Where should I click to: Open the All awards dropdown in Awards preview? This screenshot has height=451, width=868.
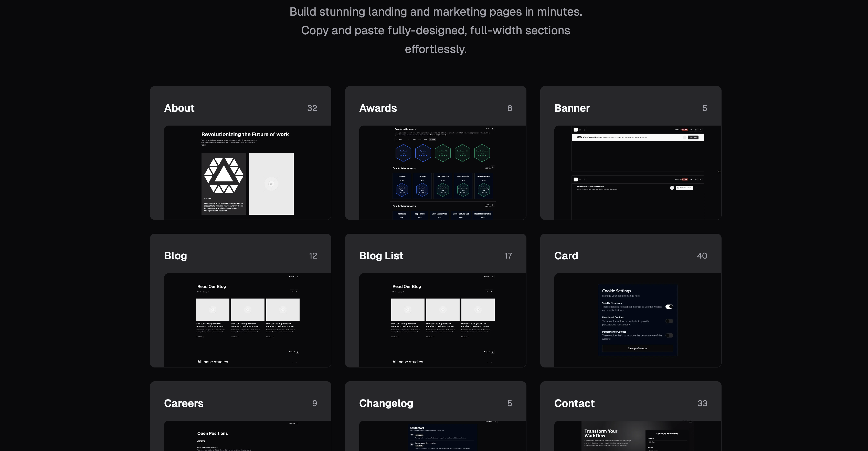click(x=402, y=140)
